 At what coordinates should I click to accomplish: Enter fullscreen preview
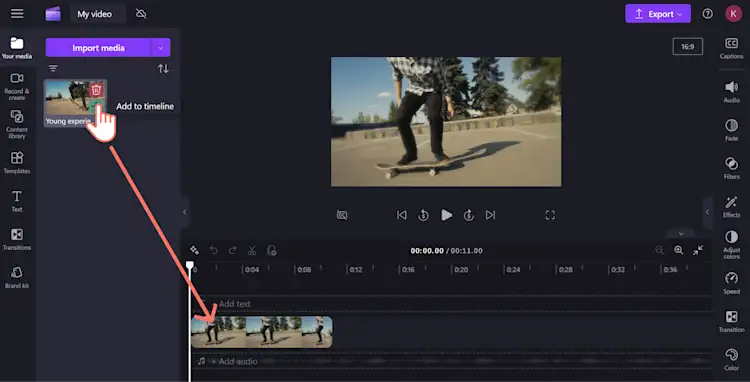tap(550, 215)
